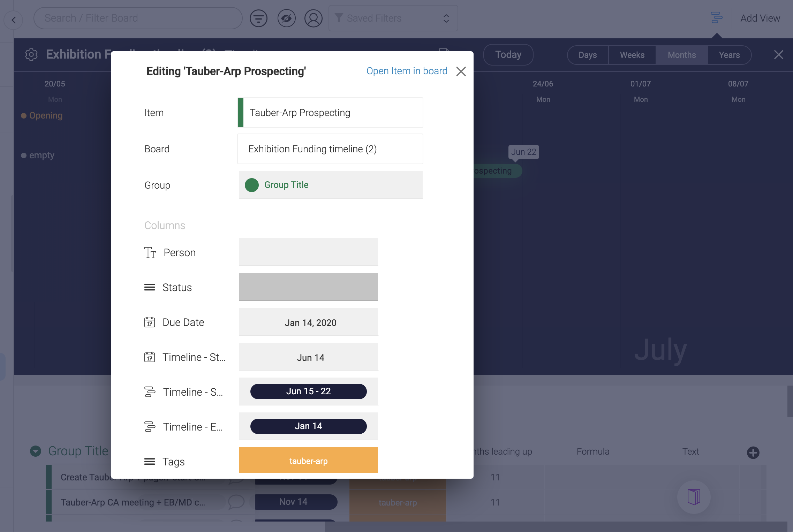Open the grey Status cell
This screenshot has height=532, width=793.
(308, 287)
